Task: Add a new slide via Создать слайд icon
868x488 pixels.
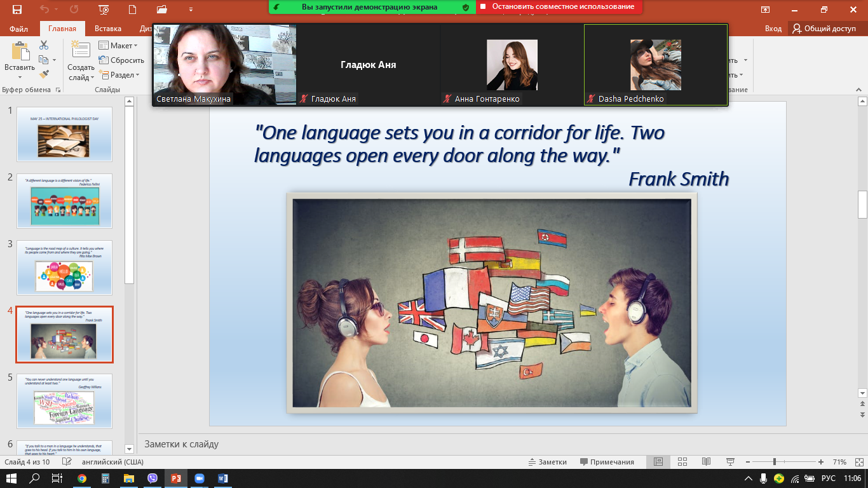Action: click(81, 50)
